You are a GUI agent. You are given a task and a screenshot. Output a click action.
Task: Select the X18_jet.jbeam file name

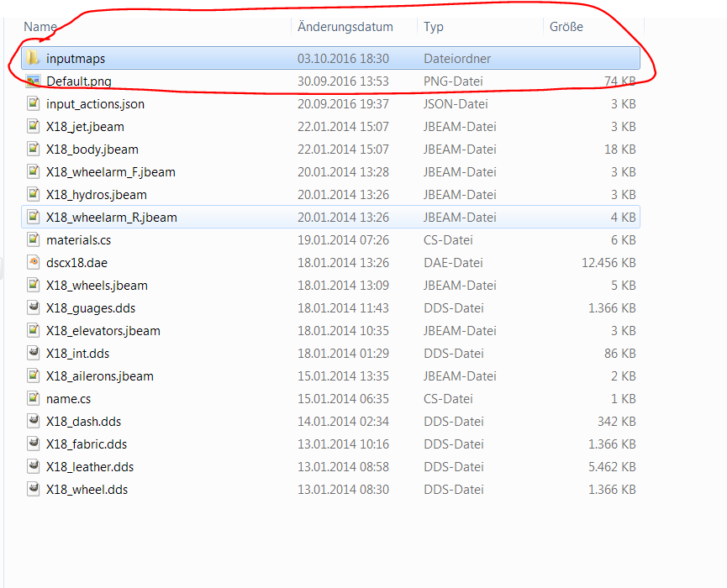pyautogui.click(x=85, y=127)
